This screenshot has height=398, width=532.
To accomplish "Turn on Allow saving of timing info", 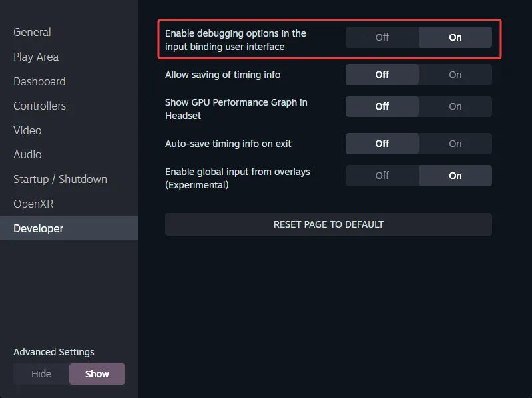I will [455, 75].
